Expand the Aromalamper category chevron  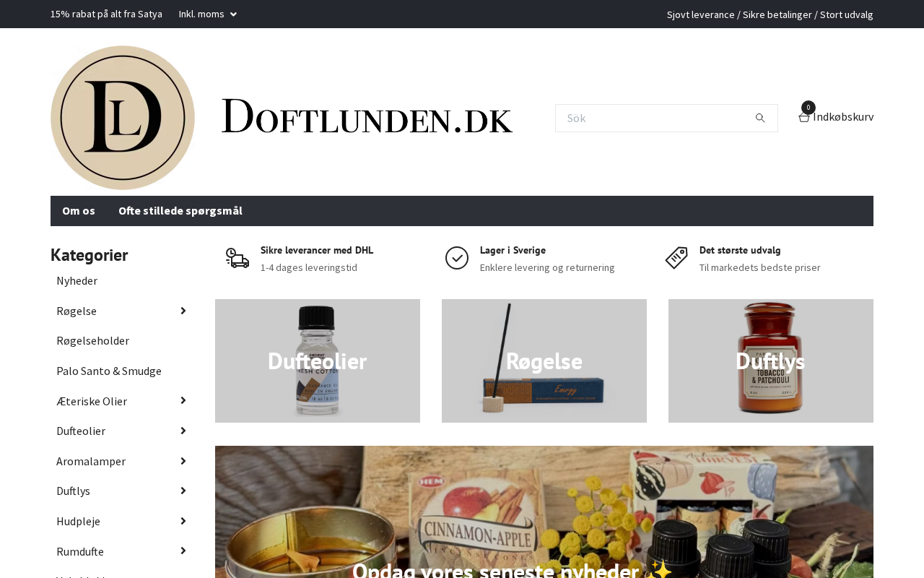183,461
